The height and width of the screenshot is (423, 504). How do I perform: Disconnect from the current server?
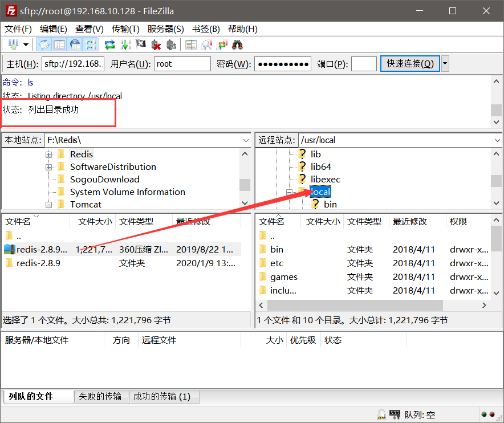(x=156, y=44)
